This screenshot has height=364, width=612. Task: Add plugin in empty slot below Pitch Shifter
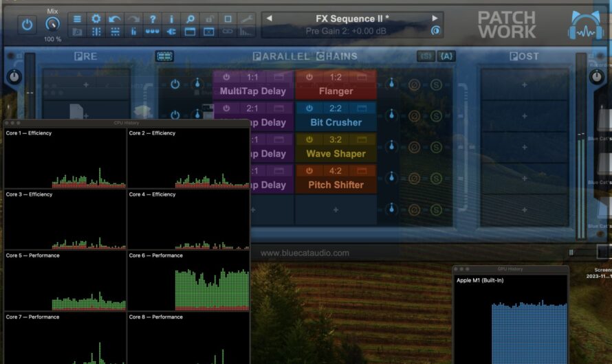pyautogui.click(x=336, y=210)
